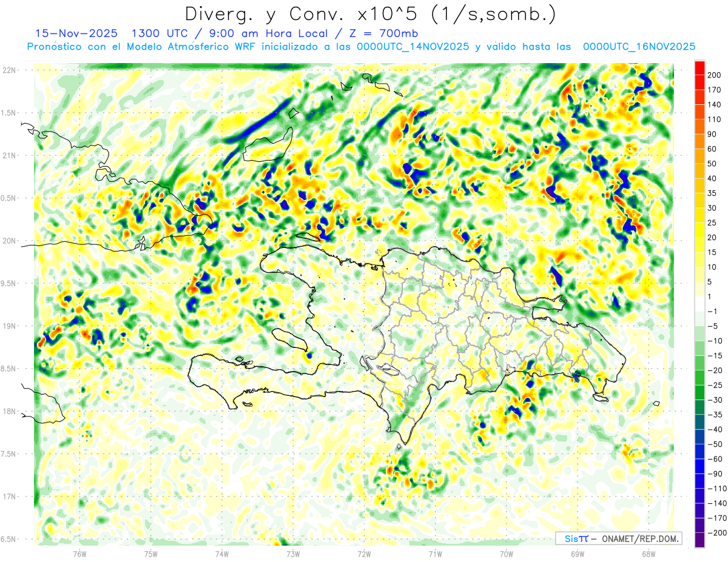Click the '25' positive colorbar label
This screenshot has height=562, width=728.
(713, 223)
